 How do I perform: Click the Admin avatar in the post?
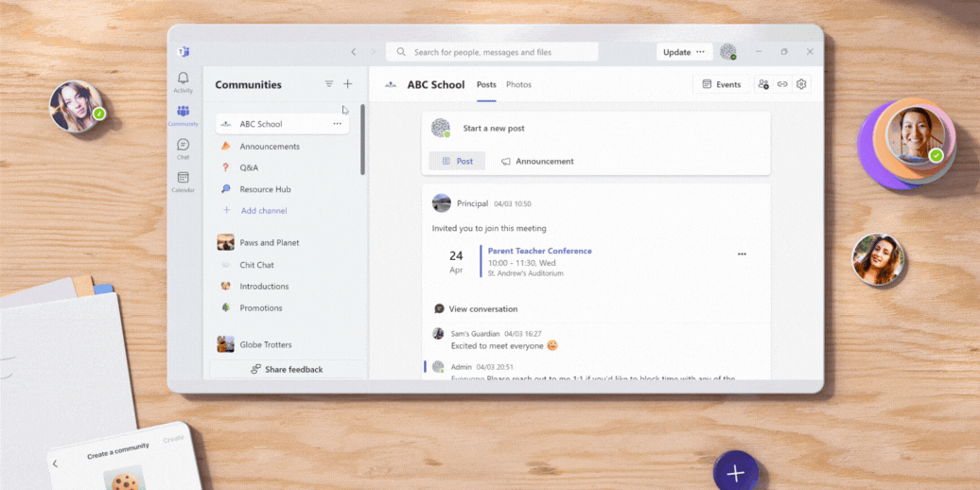point(438,366)
